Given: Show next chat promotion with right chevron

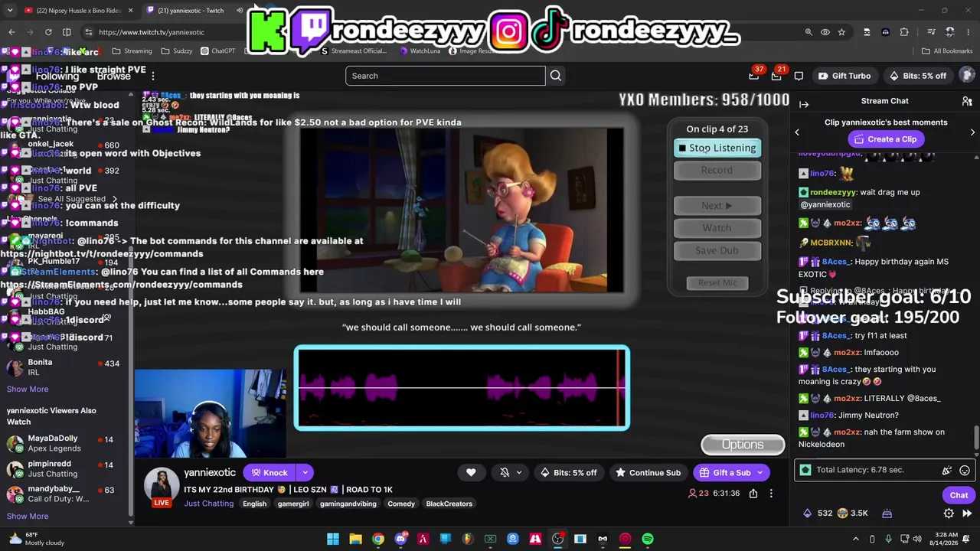Looking at the screenshot, I should click(x=972, y=132).
